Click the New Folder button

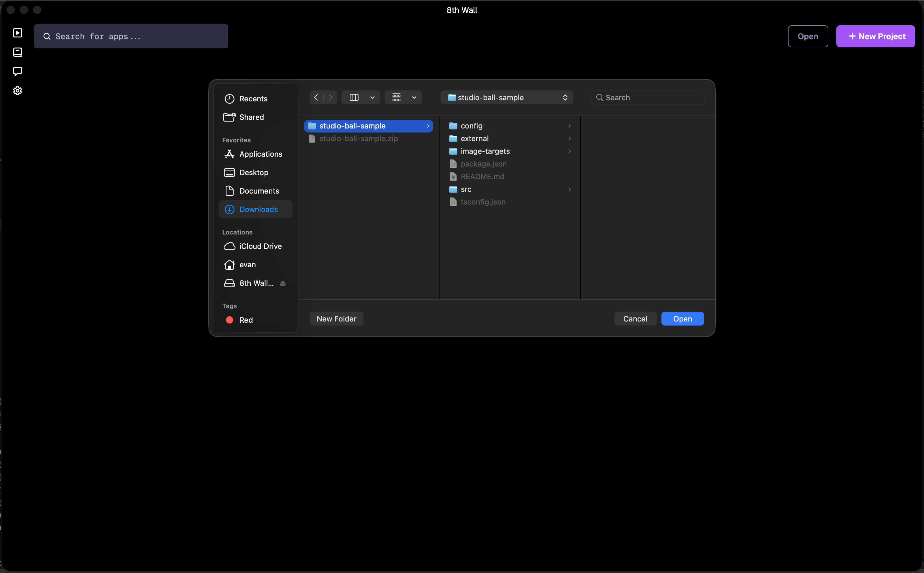pos(336,319)
